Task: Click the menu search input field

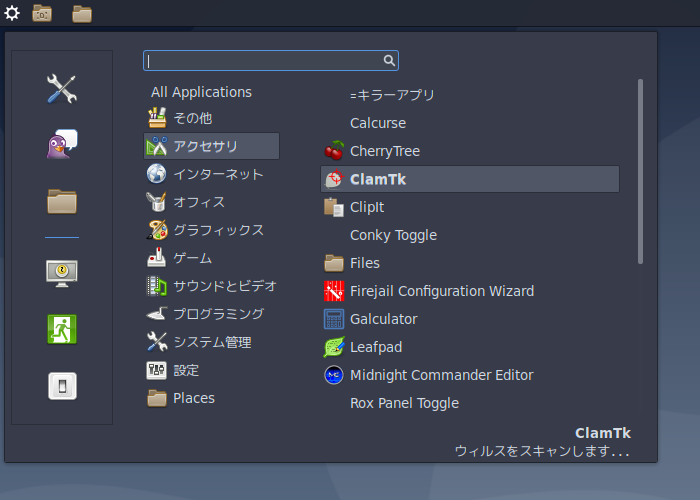Action: click(x=271, y=60)
